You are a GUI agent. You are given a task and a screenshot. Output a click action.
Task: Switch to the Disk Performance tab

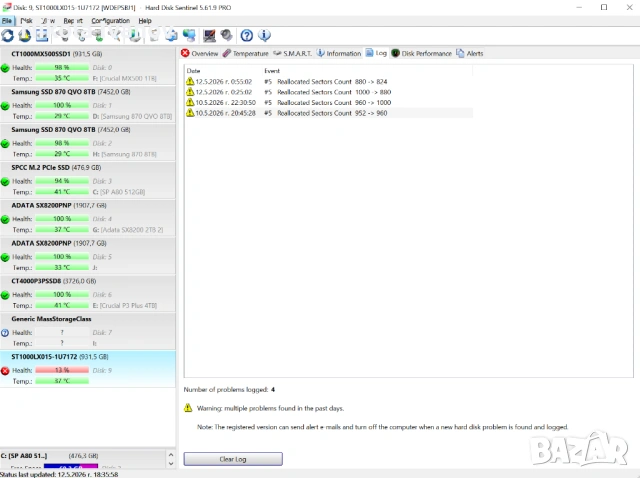click(x=422, y=53)
